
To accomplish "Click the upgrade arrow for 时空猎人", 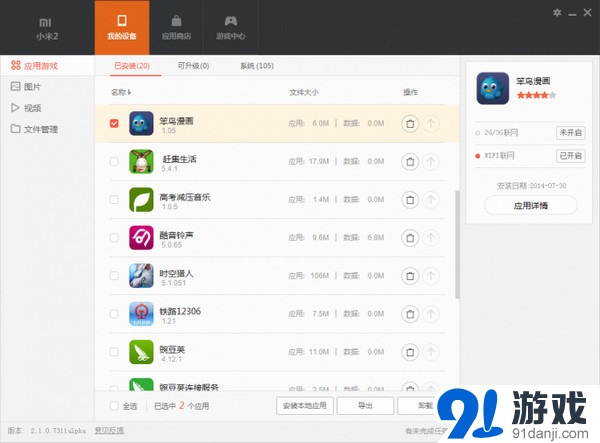I will (x=431, y=276).
